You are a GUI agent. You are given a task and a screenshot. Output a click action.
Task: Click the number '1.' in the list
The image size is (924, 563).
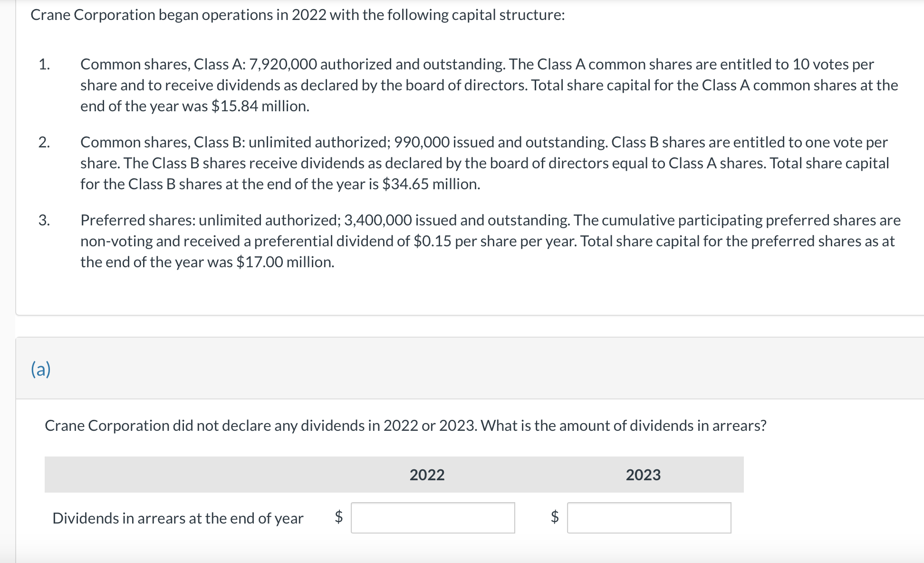(45, 65)
